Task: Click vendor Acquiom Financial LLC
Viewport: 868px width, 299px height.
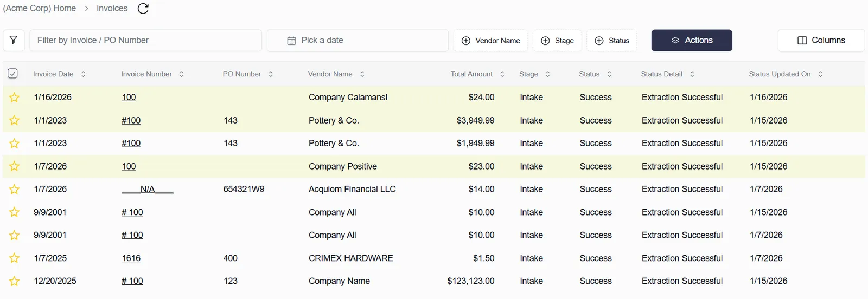Action: click(x=352, y=190)
